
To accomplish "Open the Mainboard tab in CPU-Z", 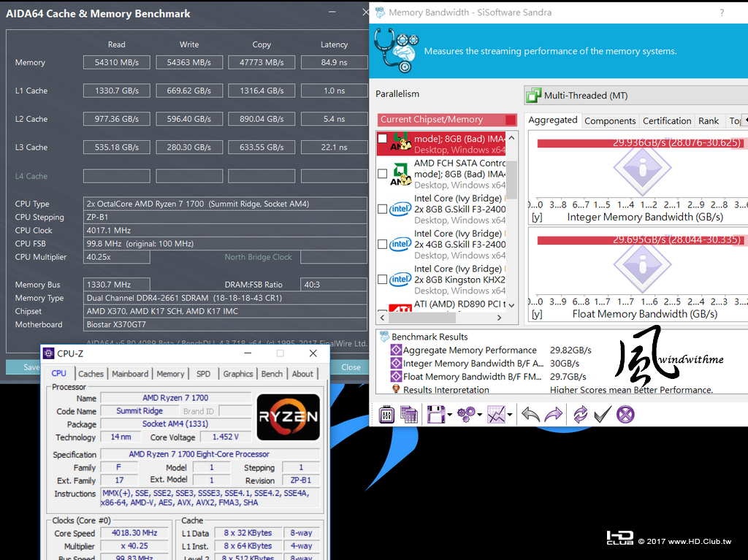I will 130,374.
